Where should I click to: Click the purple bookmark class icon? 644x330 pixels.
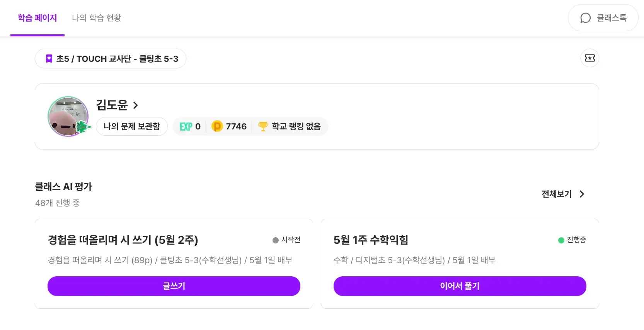(x=49, y=59)
